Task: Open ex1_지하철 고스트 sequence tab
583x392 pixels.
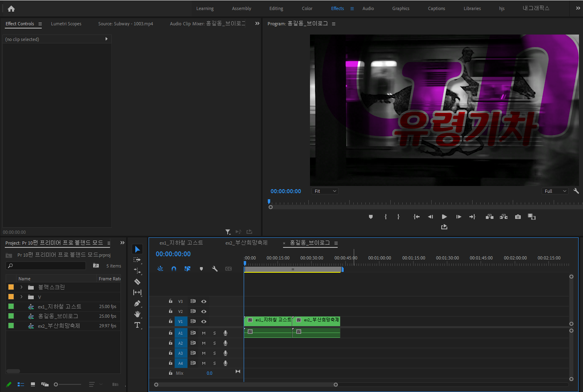Action: [181, 243]
